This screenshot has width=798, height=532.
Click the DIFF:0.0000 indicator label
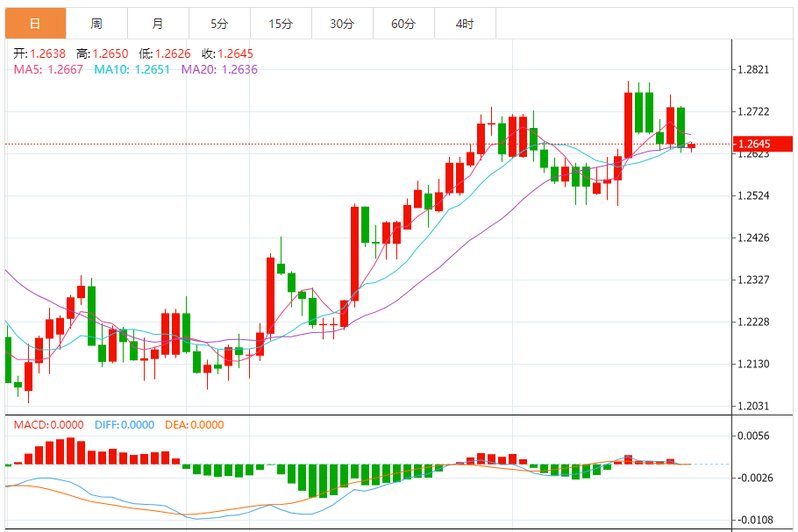125,425
